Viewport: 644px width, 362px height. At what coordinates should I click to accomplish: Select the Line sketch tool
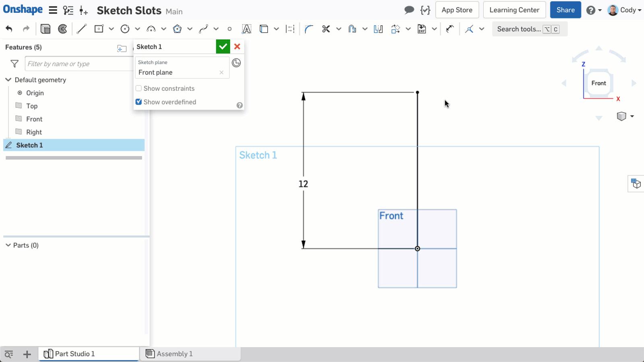tap(82, 29)
